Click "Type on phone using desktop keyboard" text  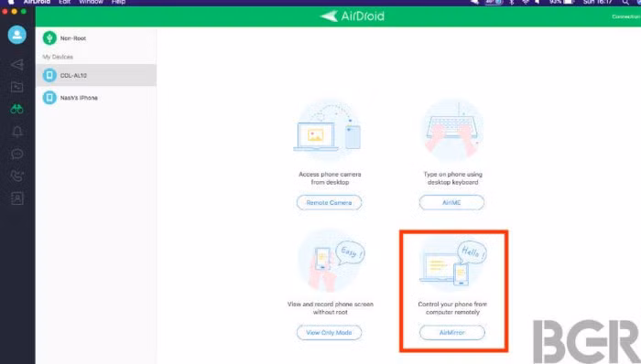pos(452,178)
